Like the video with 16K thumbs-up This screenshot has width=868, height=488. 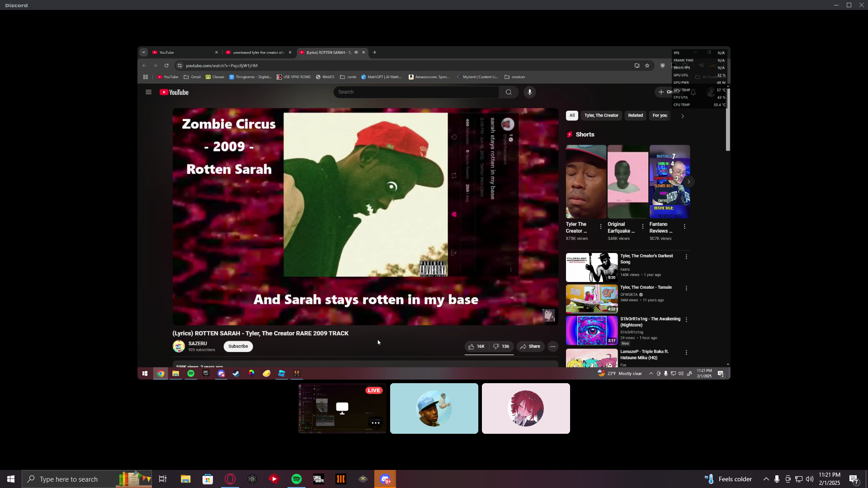click(x=476, y=347)
